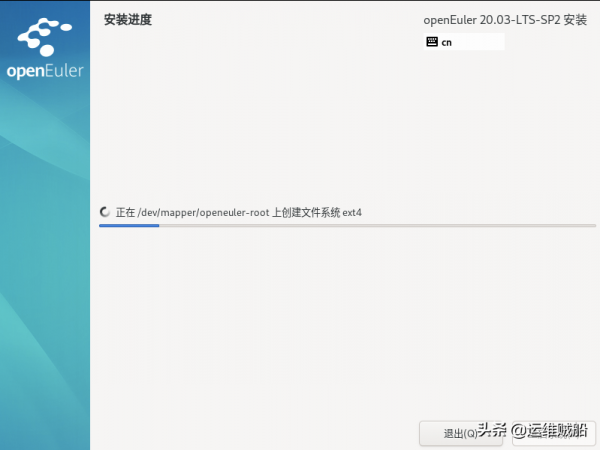The height and width of the screenshot is (450, 600).
Task: Click the status text creating ext4 filesystem
Action: click(238, 212)
